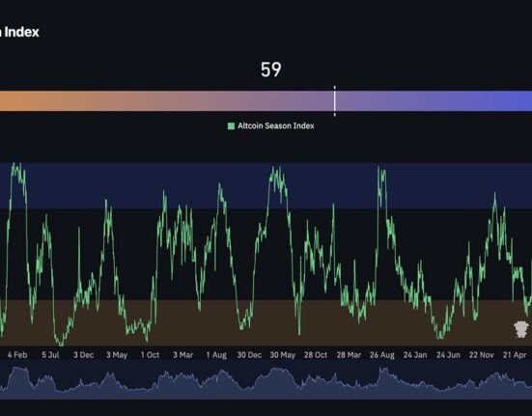Click the 3 Dec axis label

pyautogui.click(x=83, y=355)
